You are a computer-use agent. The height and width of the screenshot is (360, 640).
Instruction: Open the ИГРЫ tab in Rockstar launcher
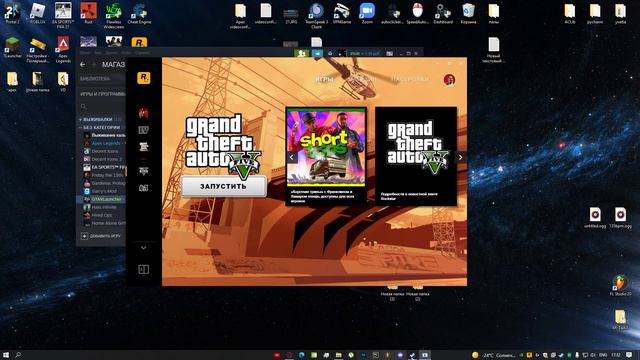pyautogui.click(x=324, y=79)
